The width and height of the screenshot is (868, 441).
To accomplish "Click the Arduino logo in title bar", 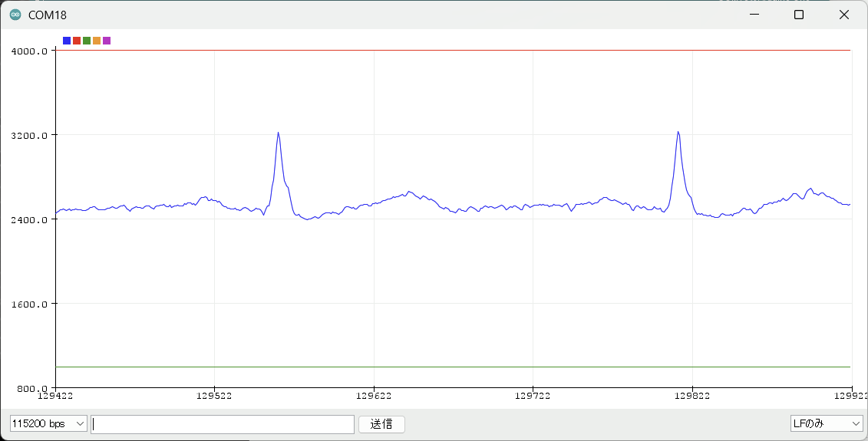I will [x=15, y=15].
